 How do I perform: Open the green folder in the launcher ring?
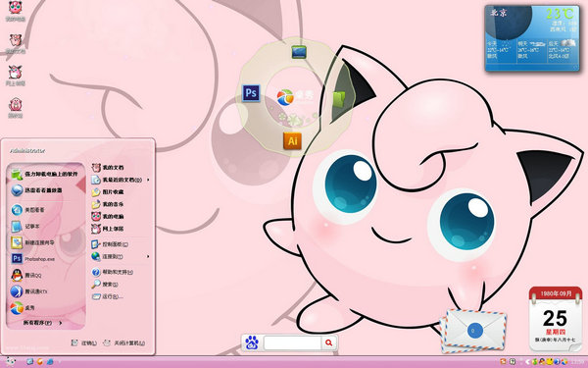339,99
